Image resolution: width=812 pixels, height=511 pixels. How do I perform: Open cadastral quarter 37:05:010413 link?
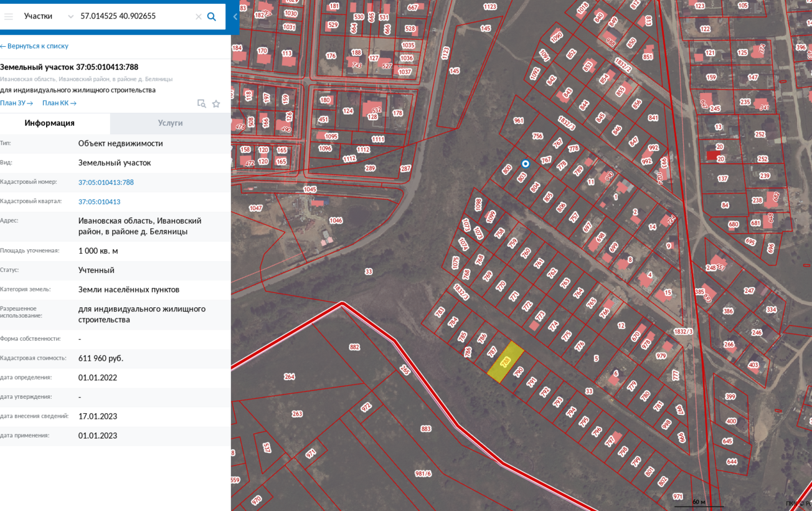coord(100,202)
